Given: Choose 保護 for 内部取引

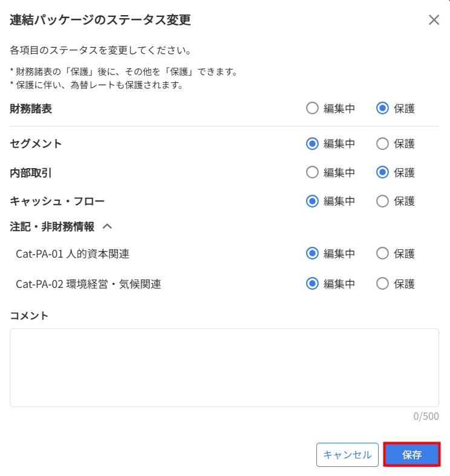Looking at the screenshot, I should pyautogui.click(x=382, y=172).
